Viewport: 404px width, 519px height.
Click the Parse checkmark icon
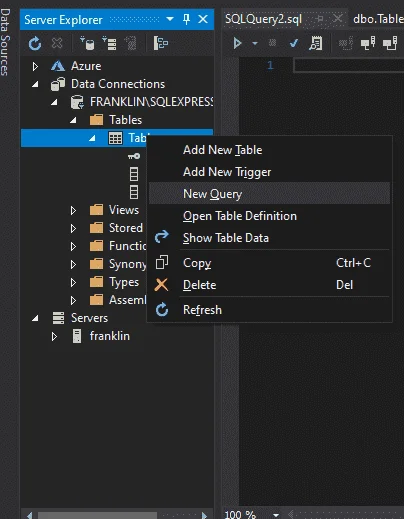[x=294, y=43]
